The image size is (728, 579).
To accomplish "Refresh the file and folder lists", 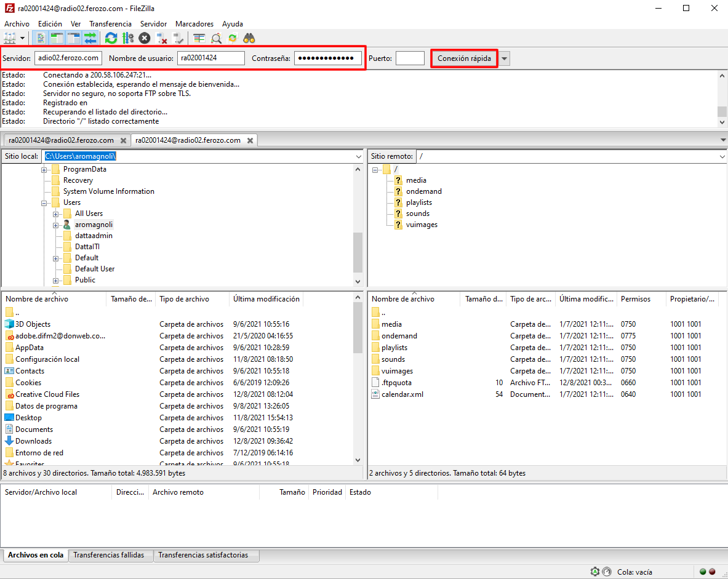I will (x=111, y=38).
